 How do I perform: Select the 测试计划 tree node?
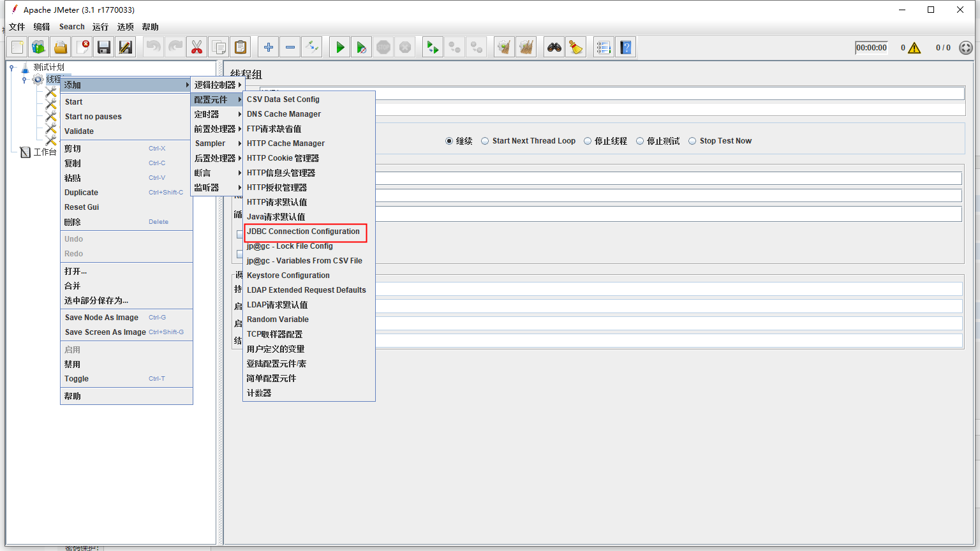[48, 67]
